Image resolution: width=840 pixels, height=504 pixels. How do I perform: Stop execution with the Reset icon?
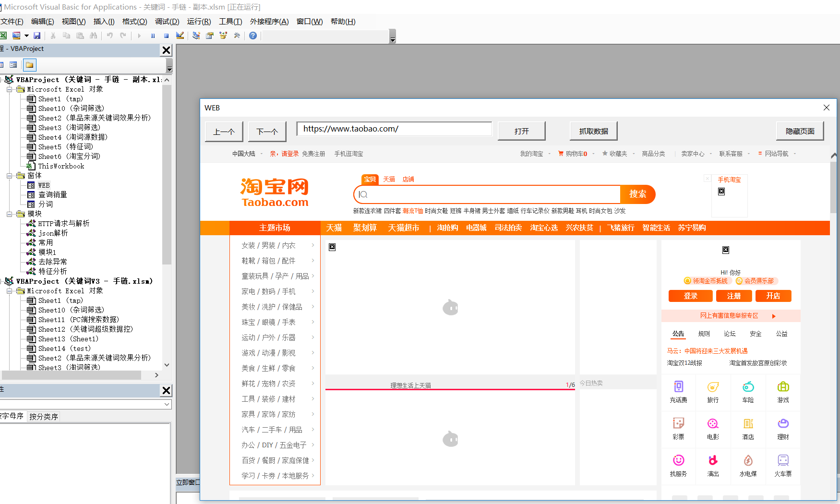(x=166, y=36)
